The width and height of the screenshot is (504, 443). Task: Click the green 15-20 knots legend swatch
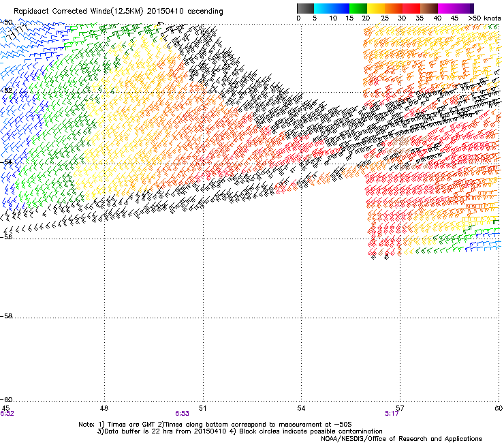click(x=358, y=8)
